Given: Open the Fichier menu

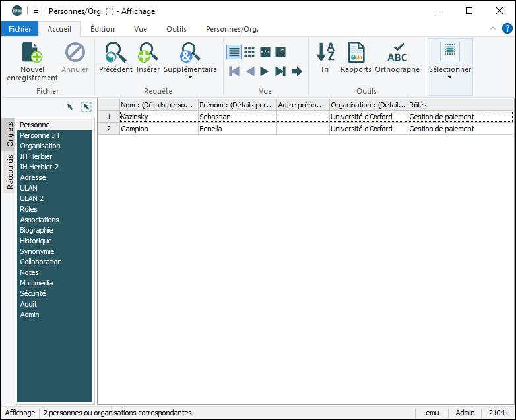Looking at the screenshot, I should [x=20, y=29].
